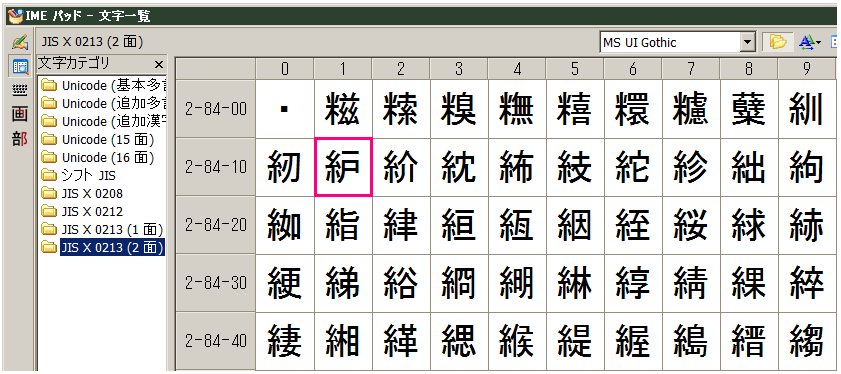Pick the character in row 2-84-20, column 5
841x374 pixels.
(575, 225)
